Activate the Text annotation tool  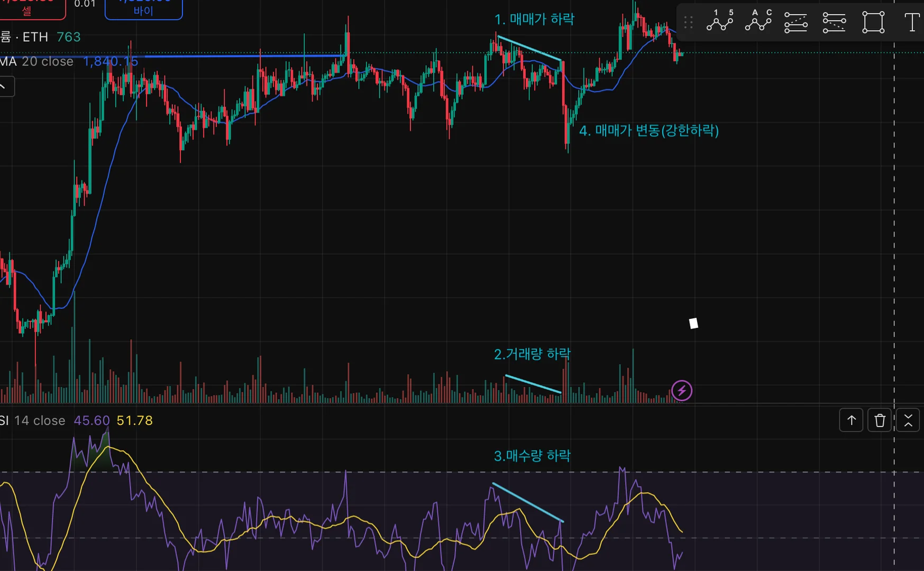click(x=912, y=23)
